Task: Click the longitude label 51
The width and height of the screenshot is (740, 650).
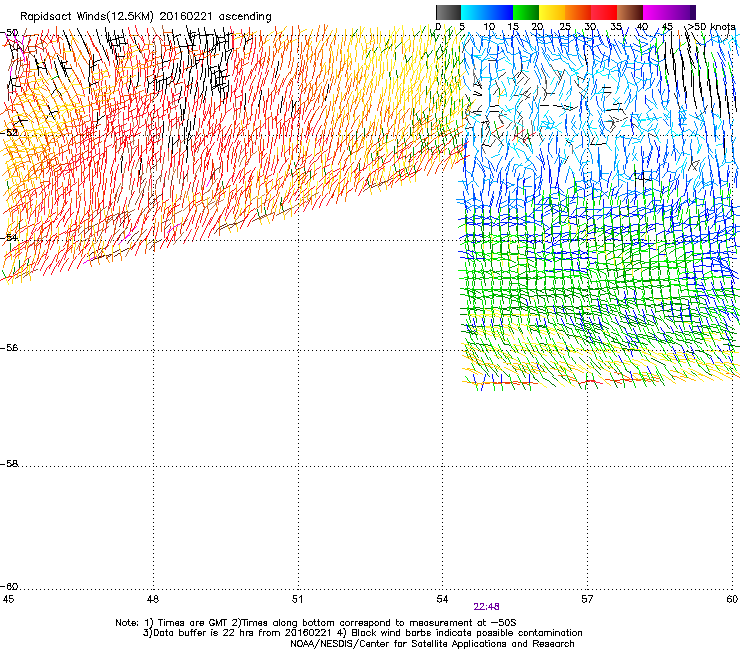Action: click(x=297, y=599)
